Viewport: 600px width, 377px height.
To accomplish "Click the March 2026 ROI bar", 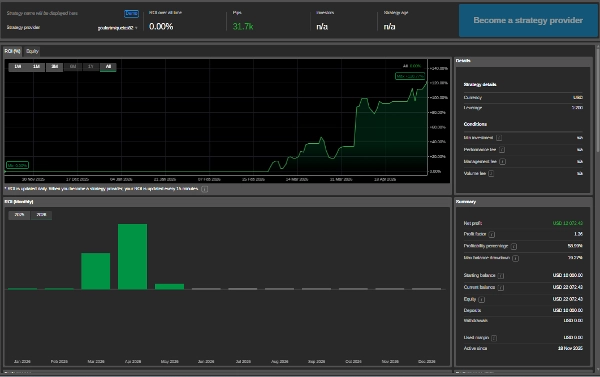I will [96, 271].
